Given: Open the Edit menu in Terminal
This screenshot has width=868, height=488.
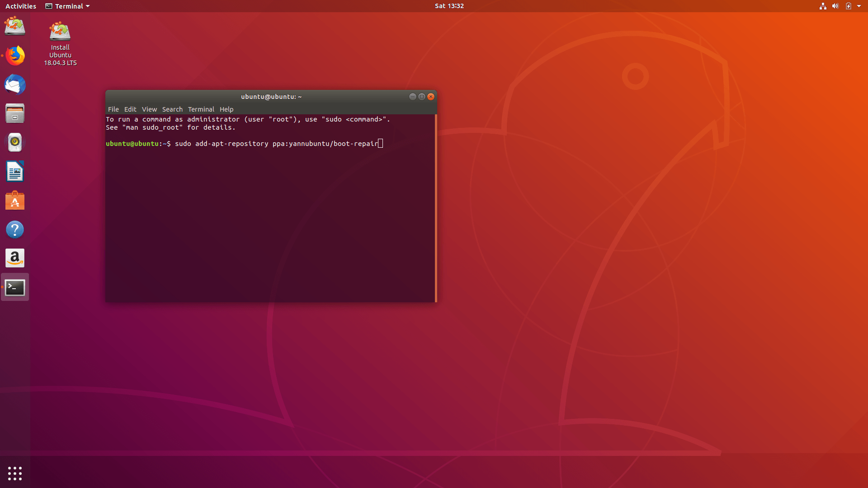Looking at the screenshot, I should click(130, 109).
